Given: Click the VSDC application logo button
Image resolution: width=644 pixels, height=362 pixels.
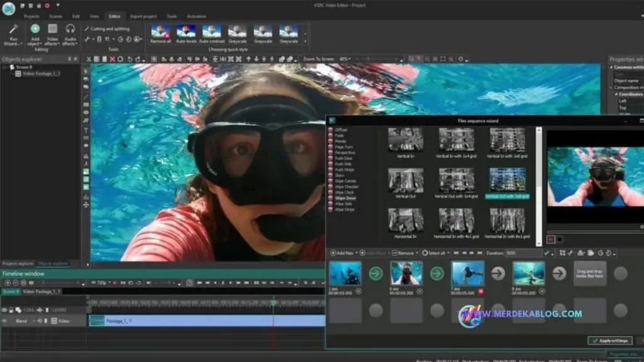Looking at the screenshot, I should 9,8.
